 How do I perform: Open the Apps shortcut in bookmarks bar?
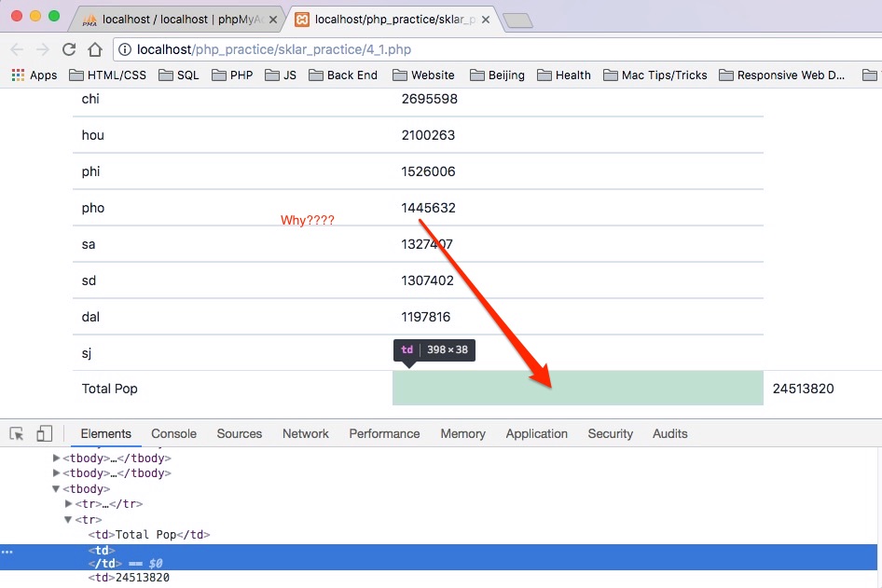point(34,75)
